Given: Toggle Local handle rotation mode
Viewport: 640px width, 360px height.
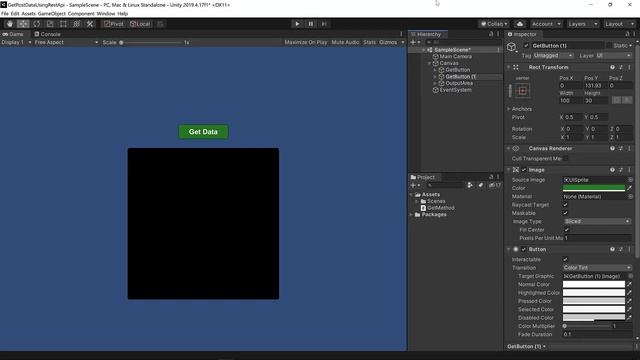Looking at the screenshot, I should pyautogui.click(x=140, y=24).
